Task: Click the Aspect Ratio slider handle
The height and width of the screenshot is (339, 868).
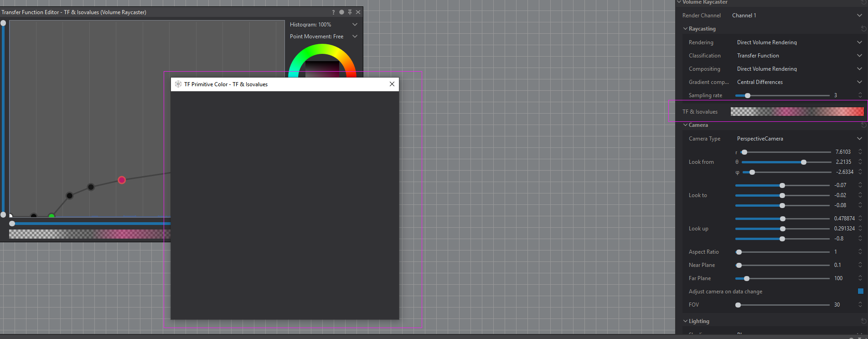Action: (x=739, y=252)
